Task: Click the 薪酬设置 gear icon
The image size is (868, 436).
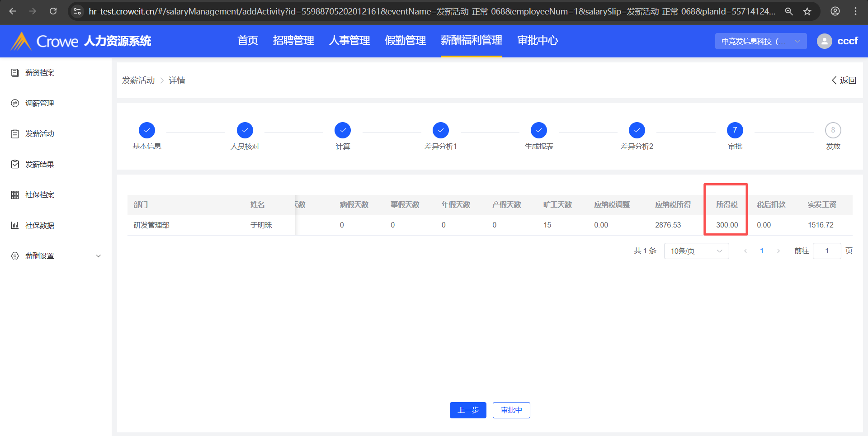Action: (15, 256)
